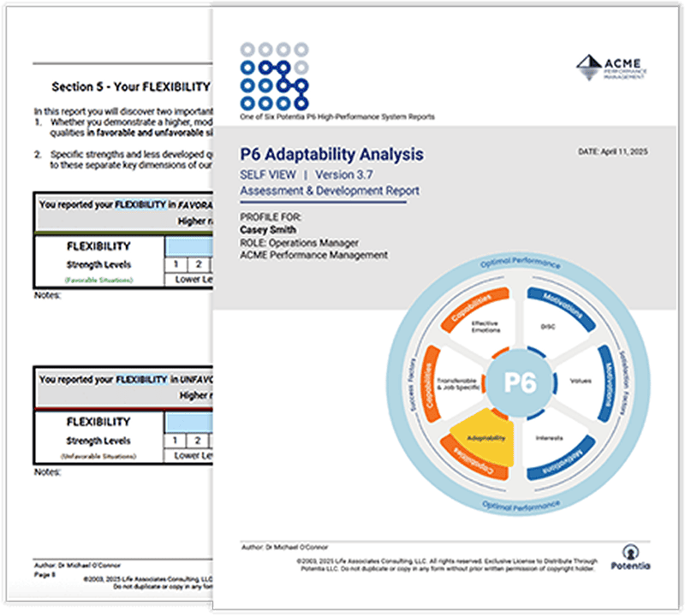Click the name 'Casey Smith'
Screen dimensions: 685x616
(x=268, y=229)
